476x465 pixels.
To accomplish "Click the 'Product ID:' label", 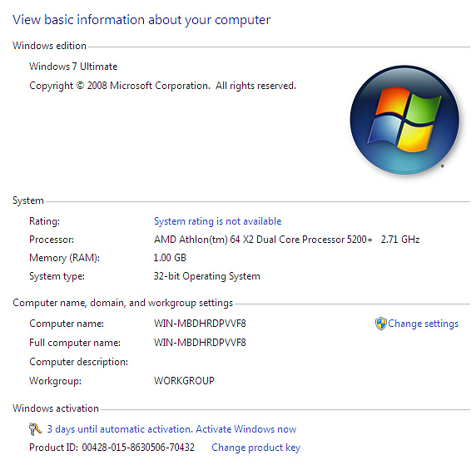I will coord(53,448).
